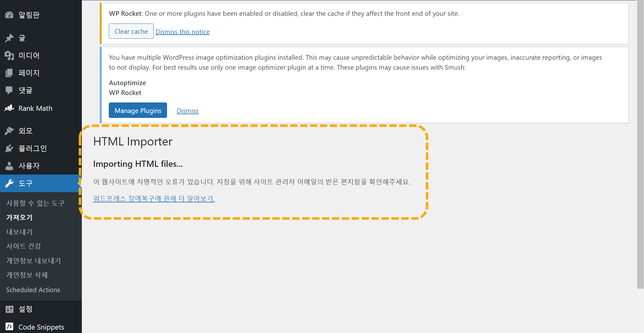
Task: Switch to 내보내기 export section
Action: point(19,231)
